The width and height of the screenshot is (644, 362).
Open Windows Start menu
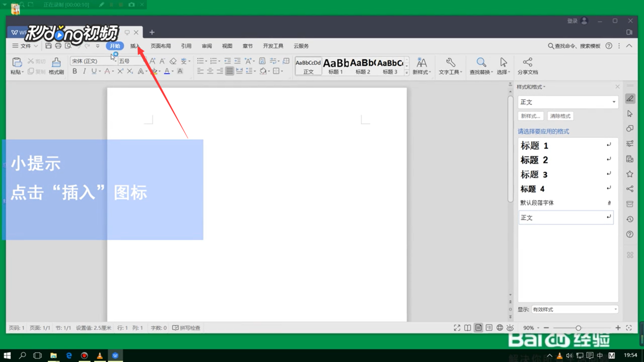[x=8, y=355]
